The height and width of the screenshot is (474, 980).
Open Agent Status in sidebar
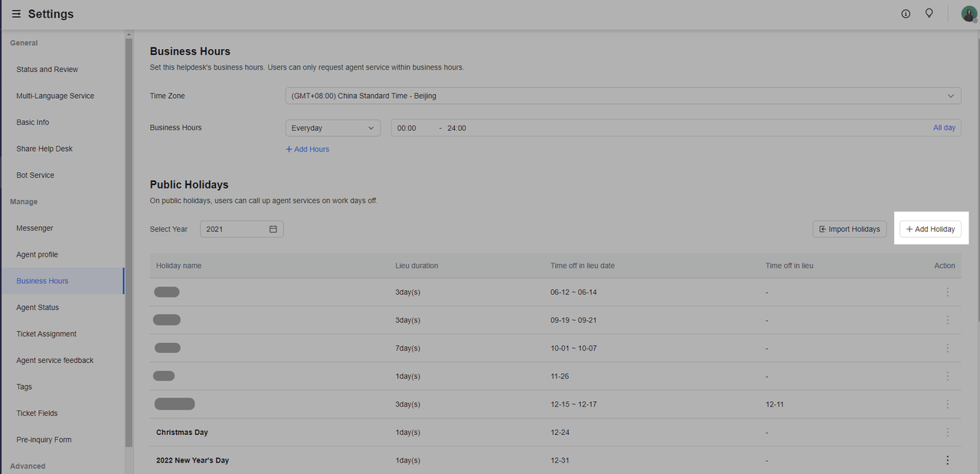pos(38,308)
